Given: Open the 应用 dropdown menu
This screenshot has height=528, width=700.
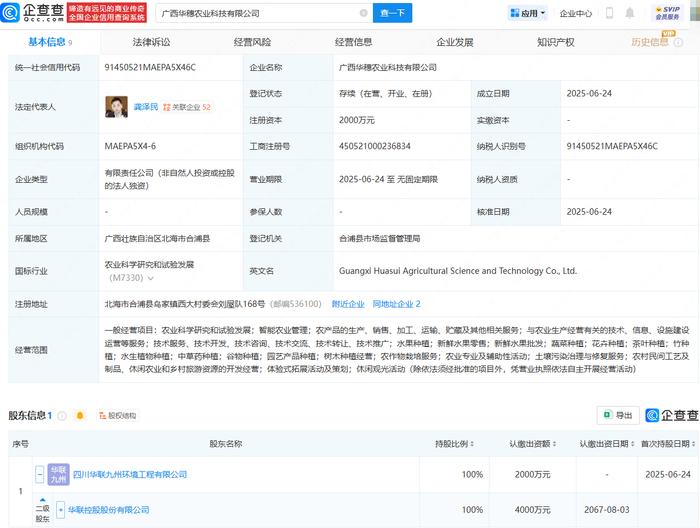Looking at the screenshot, I should 528,13.
